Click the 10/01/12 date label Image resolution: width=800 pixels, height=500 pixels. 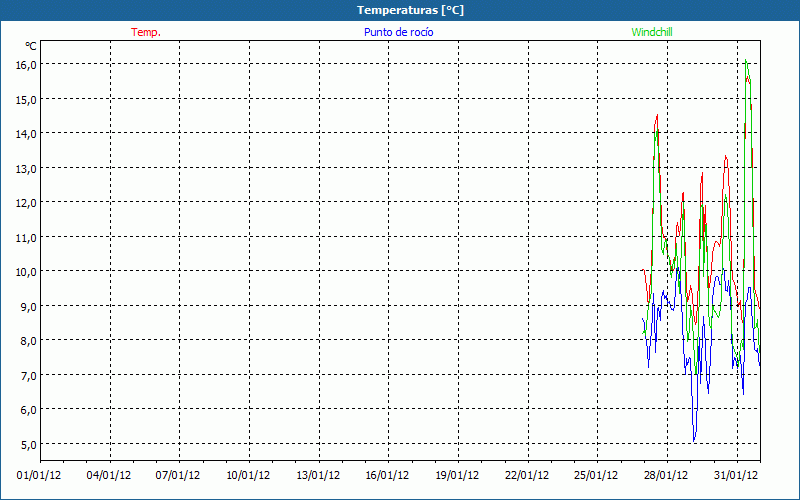[248, 476]
